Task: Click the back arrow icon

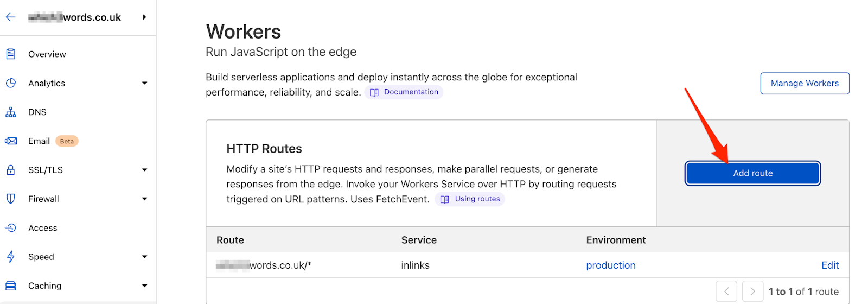Action: [x=10, y=17]
